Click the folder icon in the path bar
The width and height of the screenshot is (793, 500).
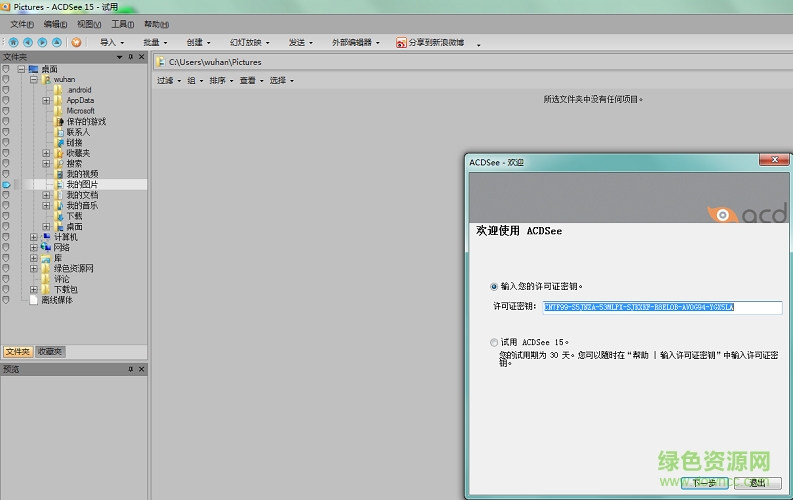tap(161, 62)
